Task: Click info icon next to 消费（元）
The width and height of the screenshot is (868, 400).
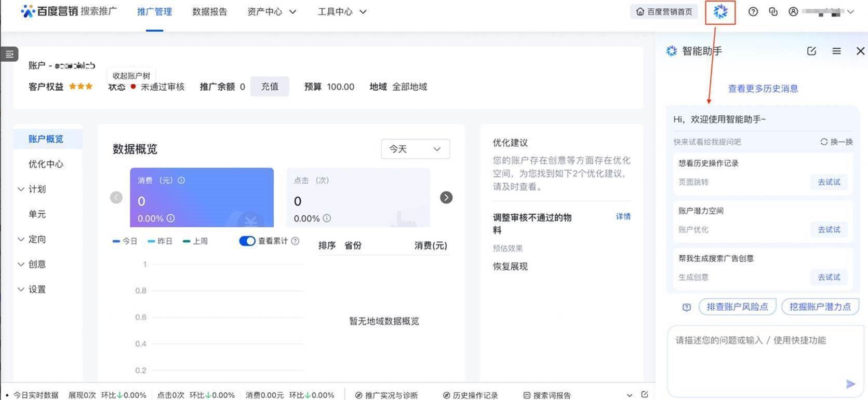Action: 181,181
